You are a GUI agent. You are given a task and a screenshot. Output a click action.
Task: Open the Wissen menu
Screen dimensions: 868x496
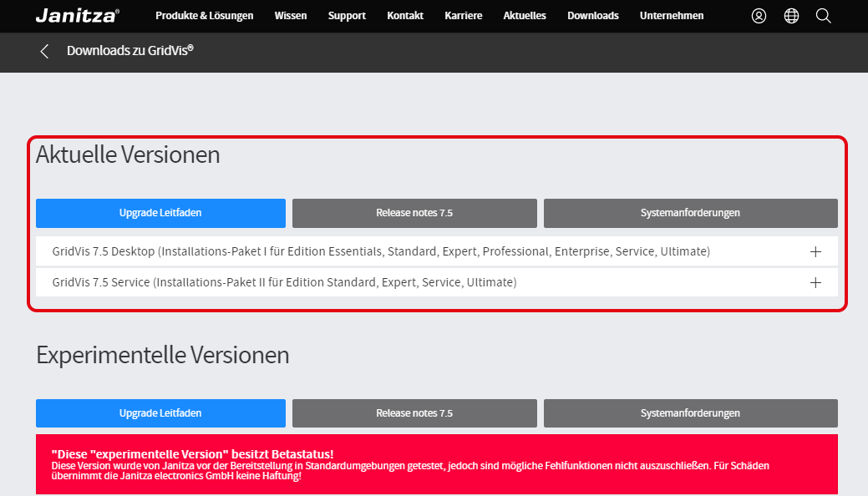click(291, 16)
